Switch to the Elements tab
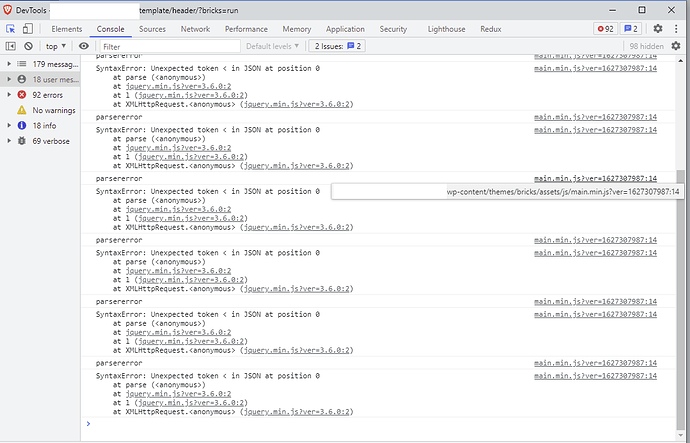This screenshot has height=443, width=690. coord(66,29)
